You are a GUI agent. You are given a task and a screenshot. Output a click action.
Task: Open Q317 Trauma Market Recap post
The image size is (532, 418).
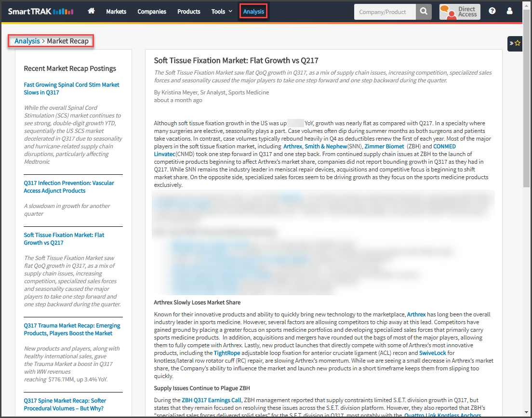72,329
